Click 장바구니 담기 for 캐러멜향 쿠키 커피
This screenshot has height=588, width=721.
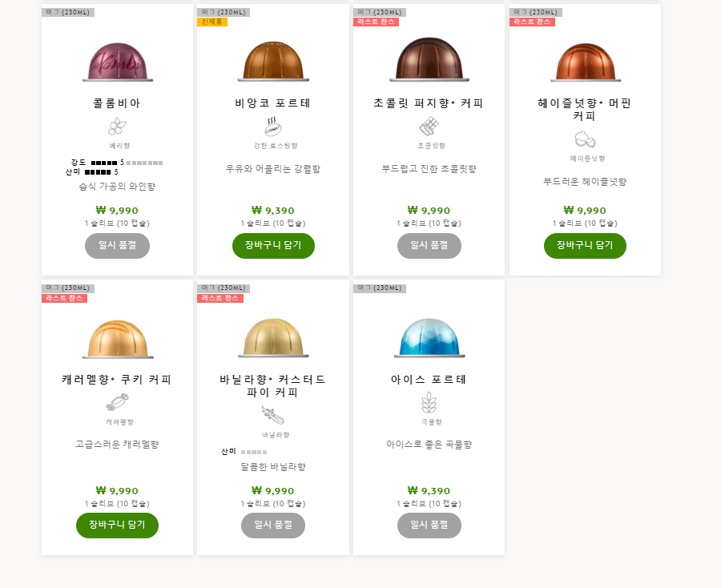(x=117, y=526)
